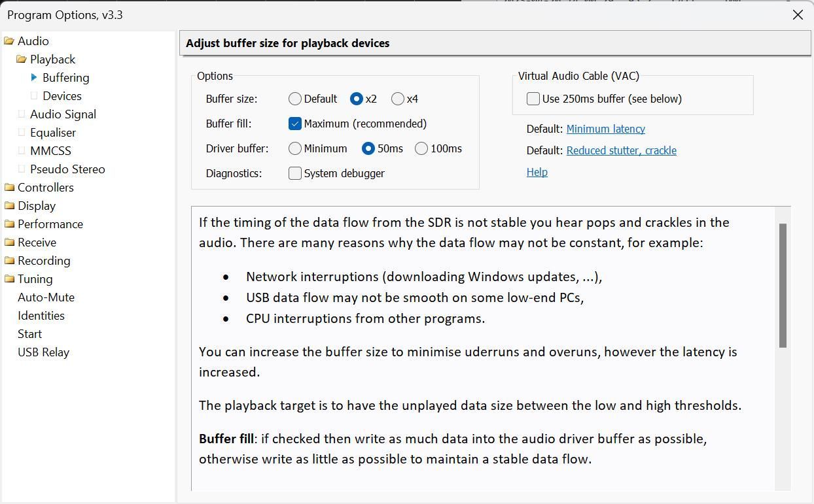Click the help text vertical scrollbar
The height and width of the screenshot is (504, 814).
click(x=783, y=285)
